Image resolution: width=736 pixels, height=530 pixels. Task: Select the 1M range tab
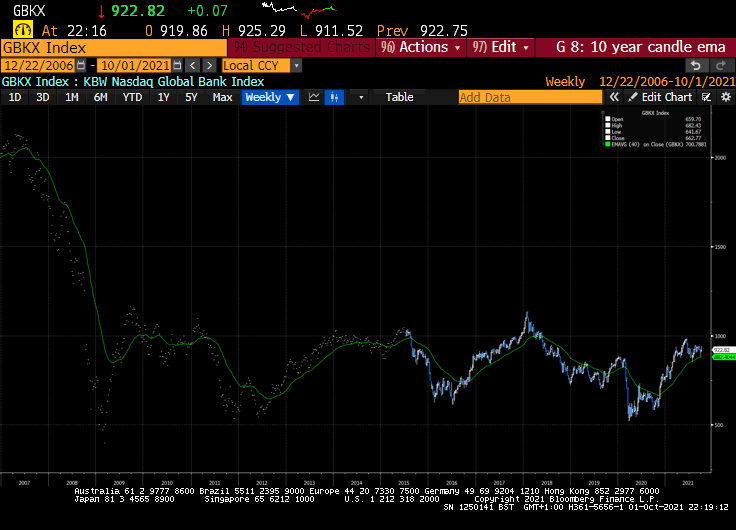(71, 97)
